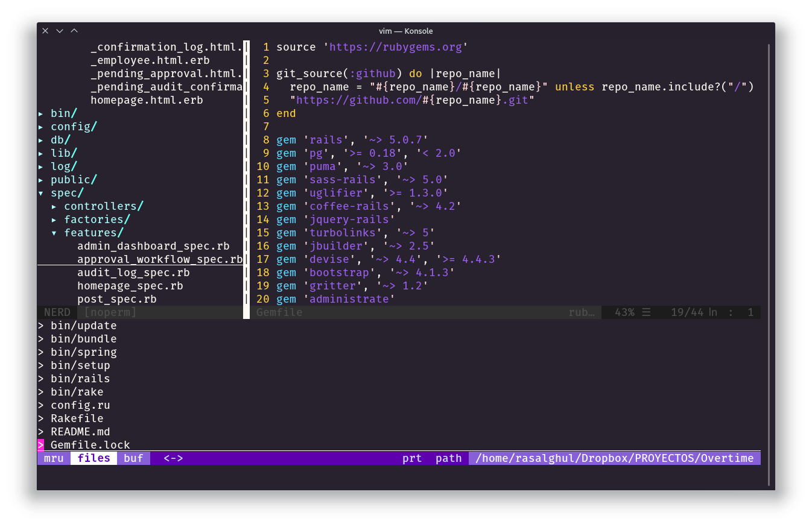Place cursor on gem 'rails' line
The image size is (812, 527).
click(x=352, y=140)
